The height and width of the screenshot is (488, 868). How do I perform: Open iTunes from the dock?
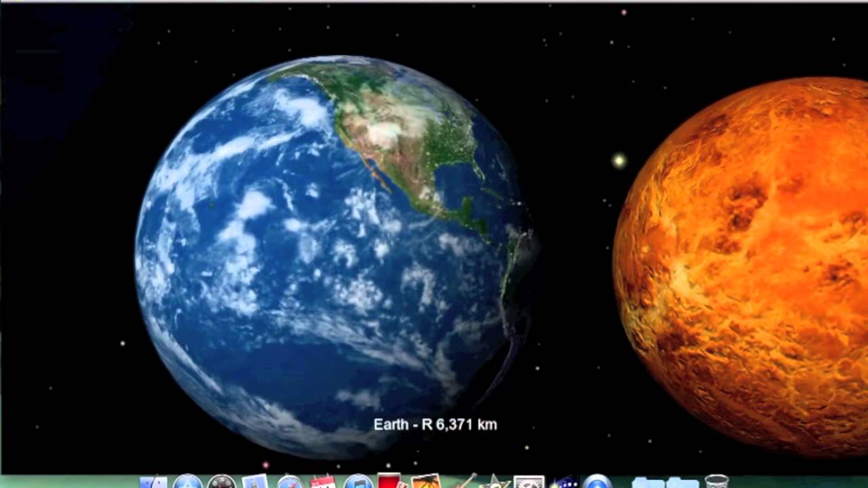(358, 482)
